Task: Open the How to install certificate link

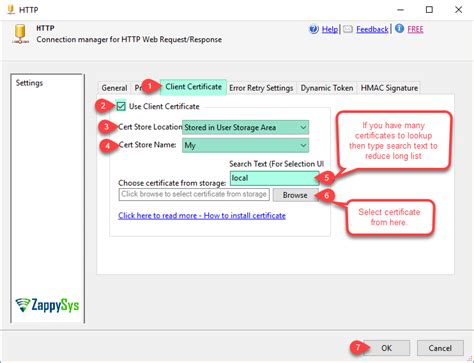Action: [x=202, y=215]
